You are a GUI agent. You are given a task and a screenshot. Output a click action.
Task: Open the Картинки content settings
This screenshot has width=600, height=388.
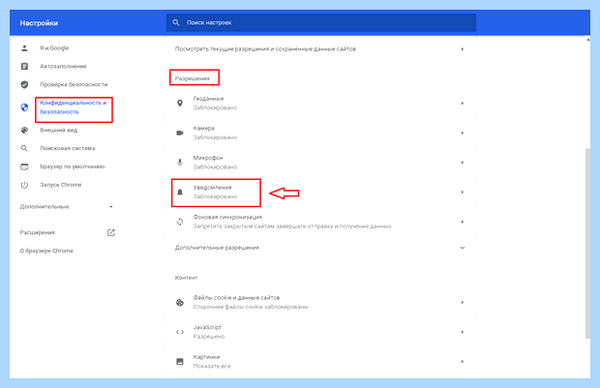tap(321, 362)
